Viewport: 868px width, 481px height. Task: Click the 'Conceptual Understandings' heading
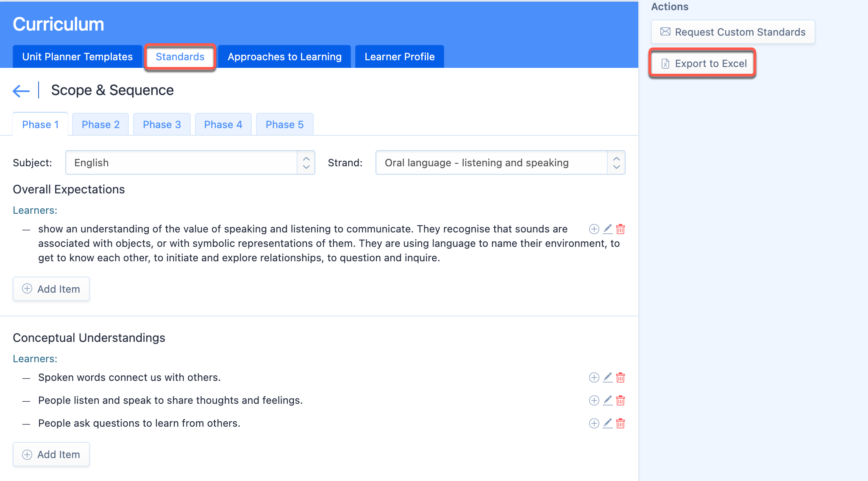89,338
